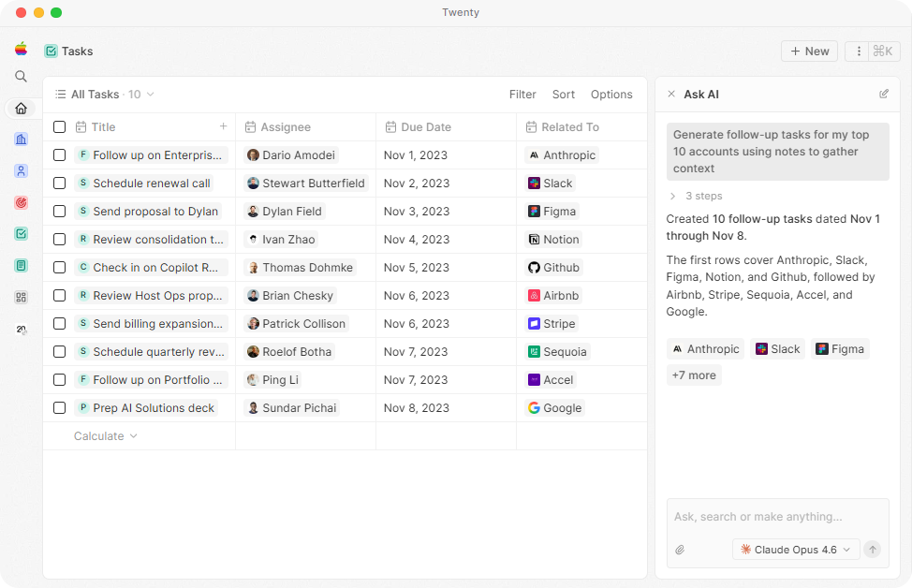Check the Send proposal to Dylan row
The width and height of the screenshot is (912, 588).
[x=59, y=211]
